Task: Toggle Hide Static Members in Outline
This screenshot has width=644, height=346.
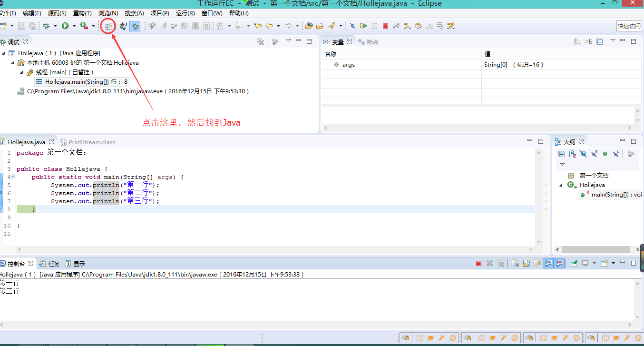Action: coord(595,154)
